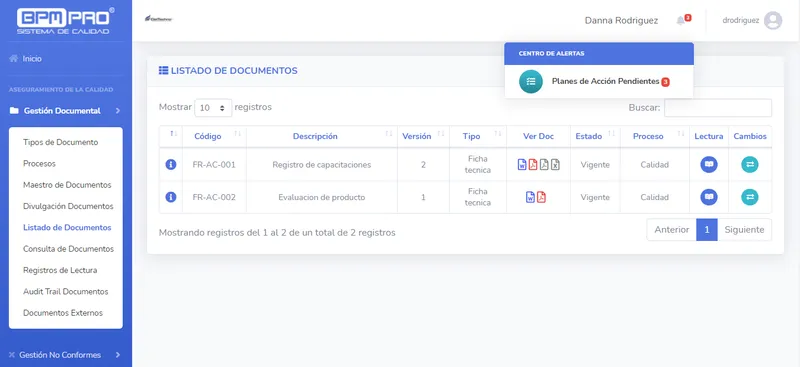Open info icon for FR-AC-001
Viewport: 800px width, 367px height.
click(171, 164)
